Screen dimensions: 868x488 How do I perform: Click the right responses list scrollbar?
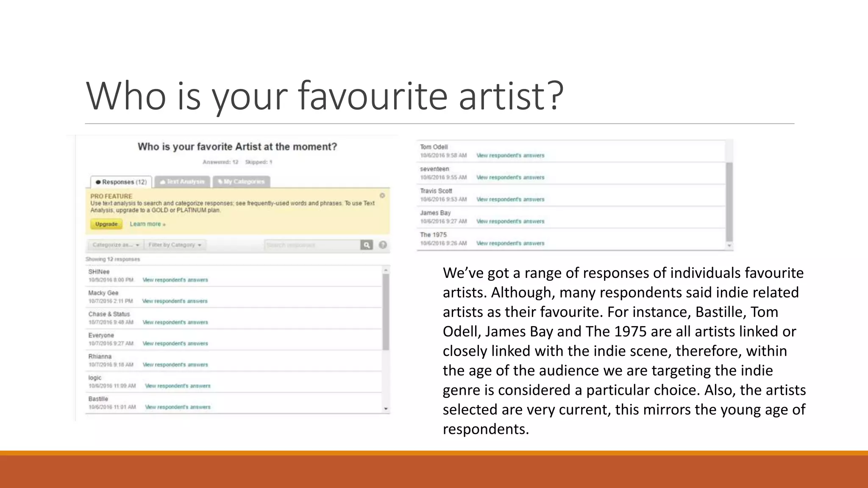pos(729,202)
